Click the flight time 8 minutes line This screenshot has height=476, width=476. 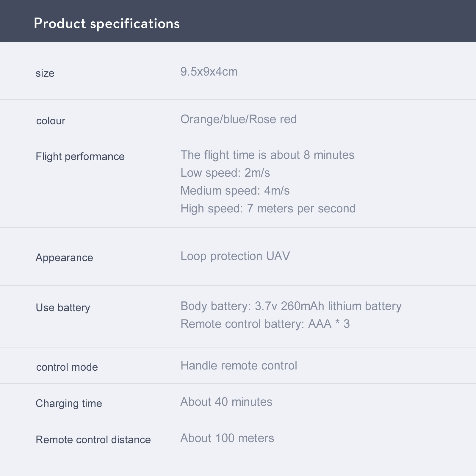coord(267,155)
